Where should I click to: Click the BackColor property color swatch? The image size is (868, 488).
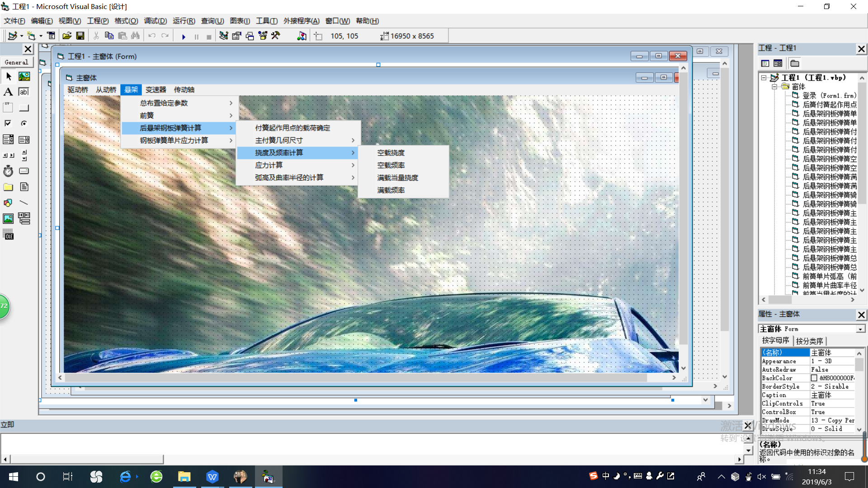(814, 378)
